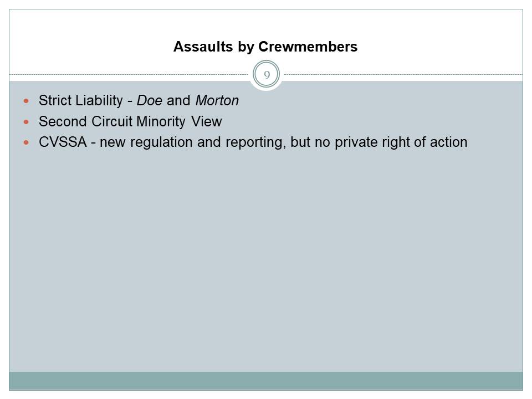
Task: Click the dashed divider right of number circle
Action: pos(405,75)
